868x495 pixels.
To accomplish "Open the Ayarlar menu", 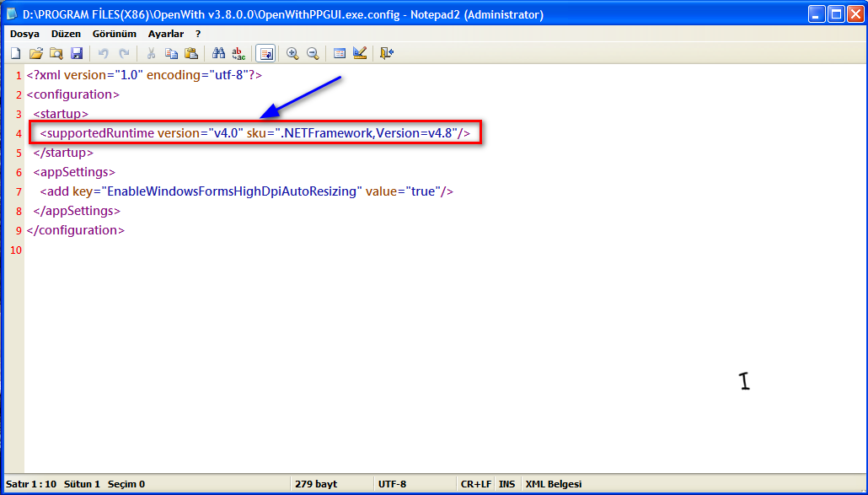I will [165, 34].
